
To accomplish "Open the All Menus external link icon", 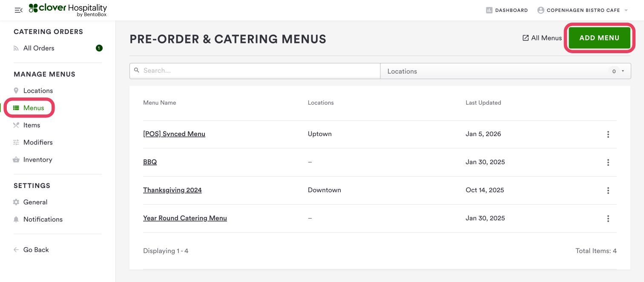I will pos(526,38).
